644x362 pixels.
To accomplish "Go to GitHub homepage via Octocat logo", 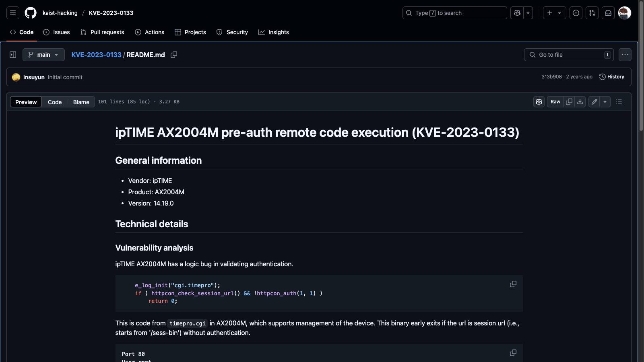I will [31, 13].
